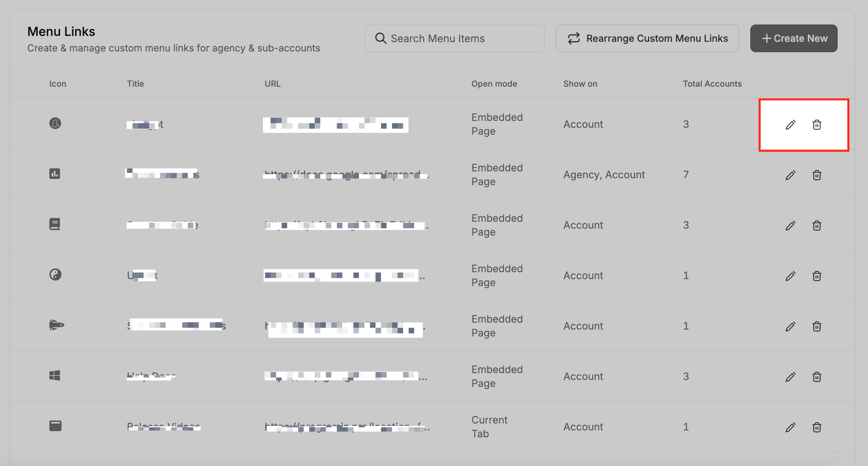This screenshot has height=466, width=868.
Task: Delete the Current Tab menu link
Action: pos(817,427)
